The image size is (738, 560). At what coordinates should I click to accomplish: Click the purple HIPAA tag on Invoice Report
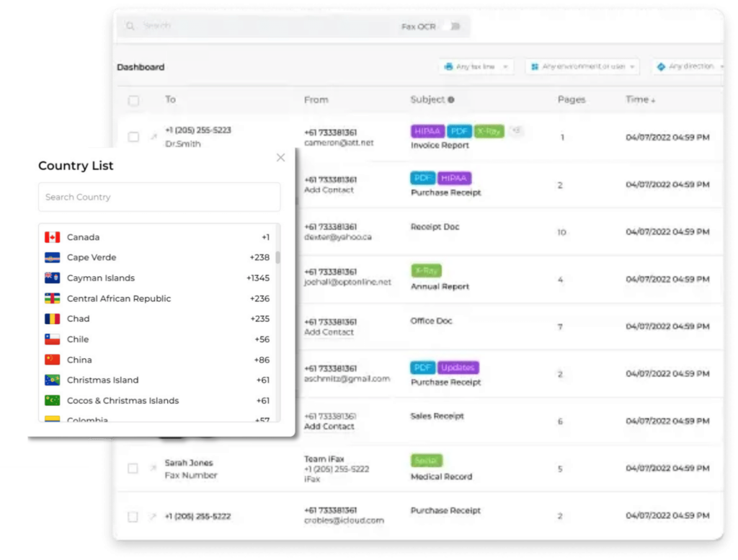click(427, 131)
